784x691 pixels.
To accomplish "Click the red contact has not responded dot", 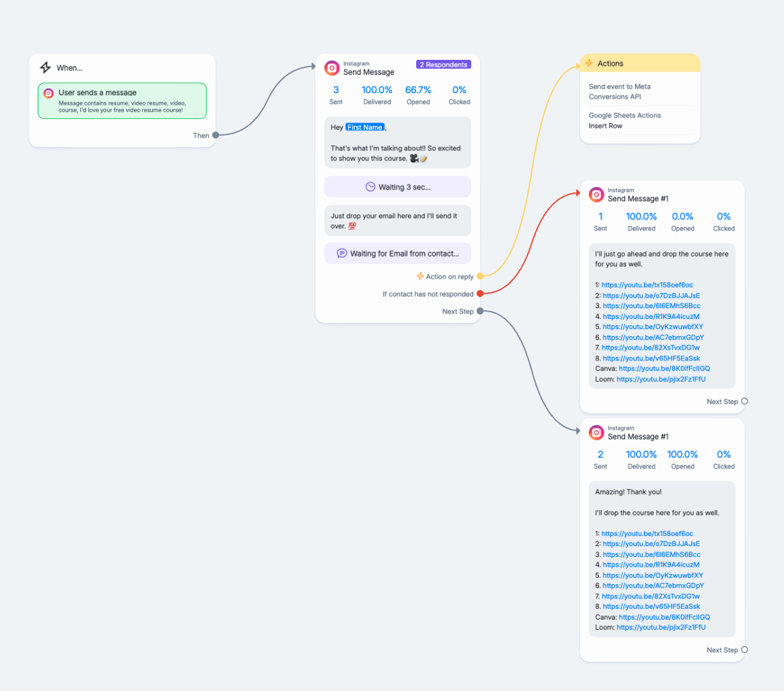I will point(480,294).
